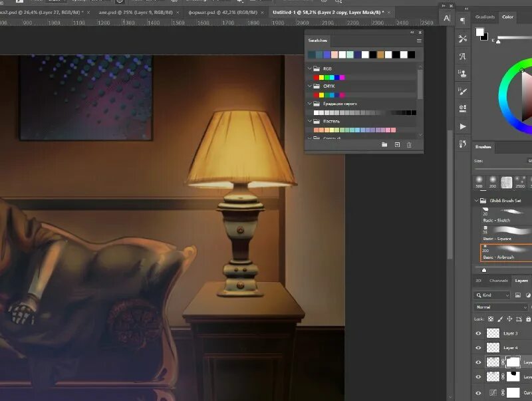
Task: Close the Untitled-1 document tab
Action: coord(389,13)
